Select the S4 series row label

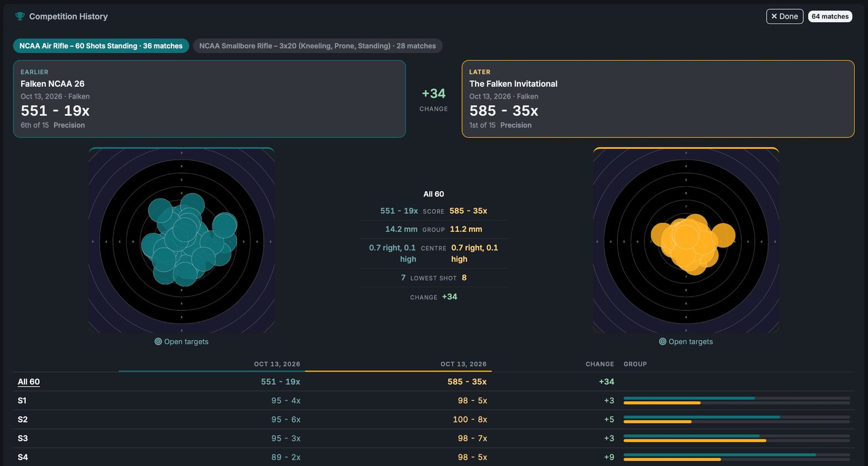[23, 457]
